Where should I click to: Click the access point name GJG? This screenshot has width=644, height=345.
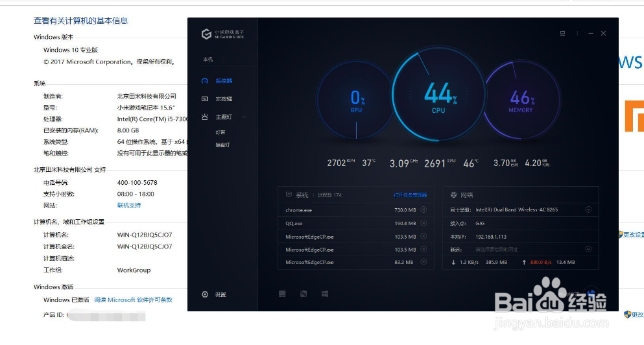(x=480, y=224)
